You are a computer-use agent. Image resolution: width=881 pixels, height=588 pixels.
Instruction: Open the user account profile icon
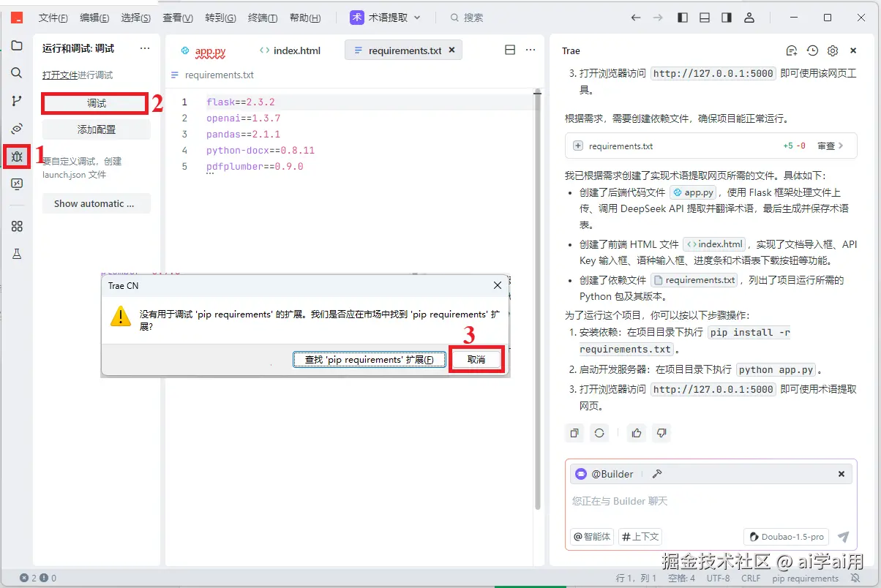(x=749, y=18)
